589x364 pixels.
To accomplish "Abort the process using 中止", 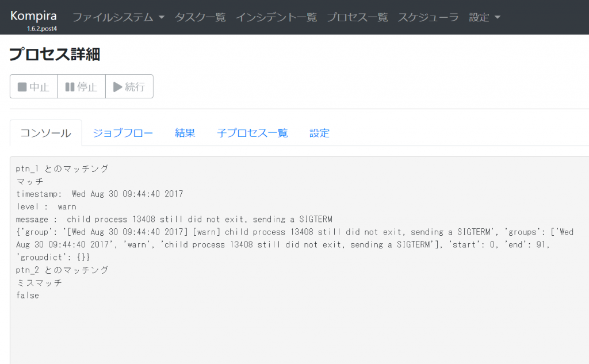I will click(x=33, y=86).
